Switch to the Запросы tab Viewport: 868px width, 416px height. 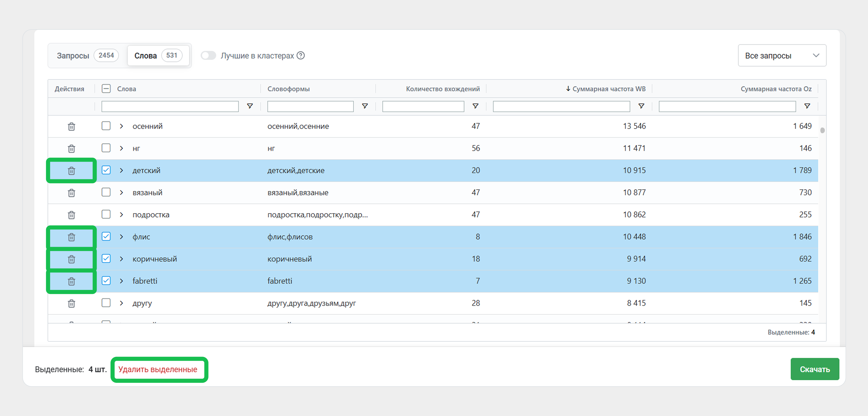point(88,56)
